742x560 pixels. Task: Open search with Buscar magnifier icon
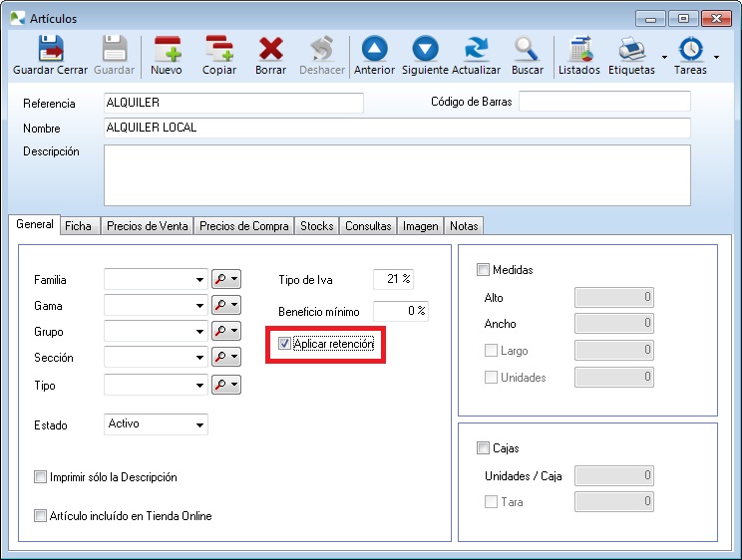[x=528, y=50]
